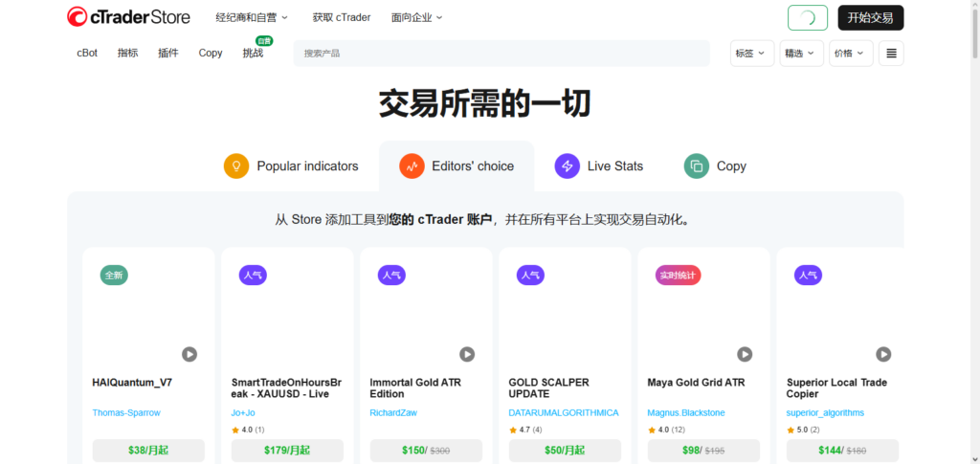Go to the 插件 category
This screenshot has height=464, width=980.
click(168, 53)
